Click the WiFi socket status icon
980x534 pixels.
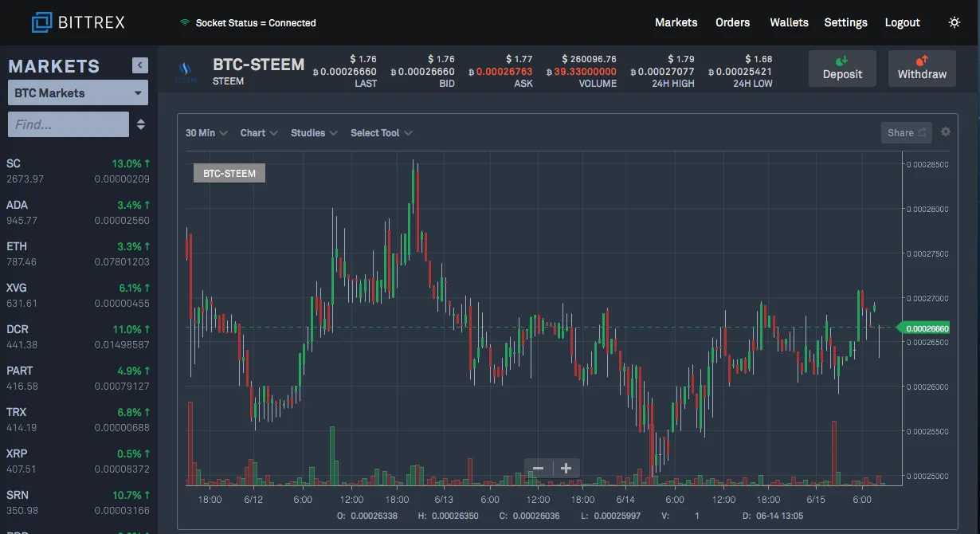click(x=185, y=22)
